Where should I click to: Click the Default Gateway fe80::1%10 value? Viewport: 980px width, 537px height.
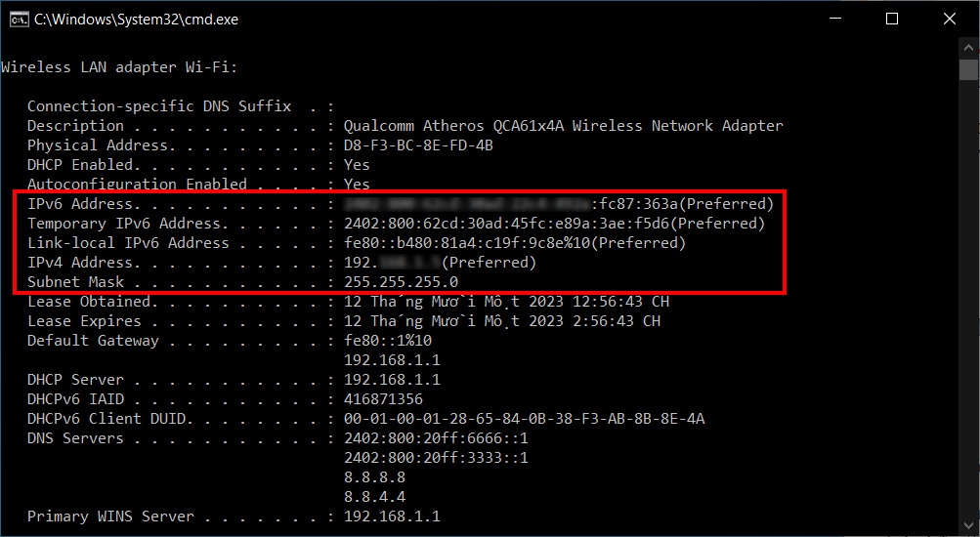pyautogui.click(x=388, y=341)
